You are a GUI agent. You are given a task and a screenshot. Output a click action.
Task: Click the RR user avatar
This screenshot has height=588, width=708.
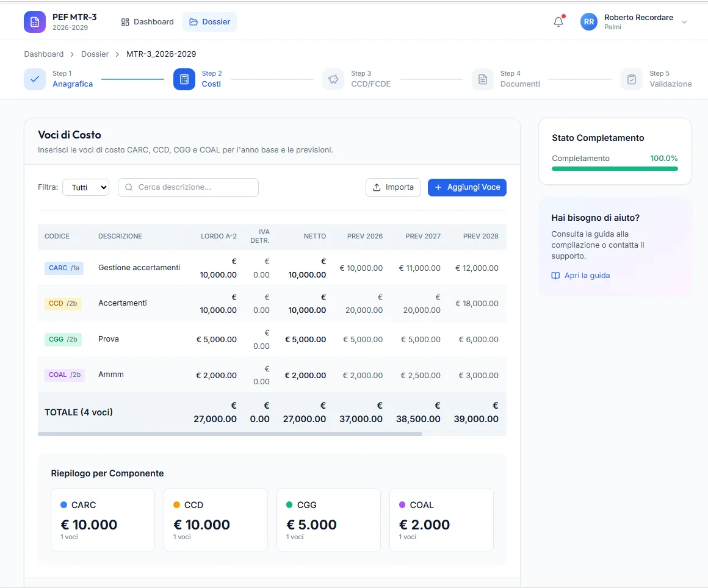[x=589, y=22]
